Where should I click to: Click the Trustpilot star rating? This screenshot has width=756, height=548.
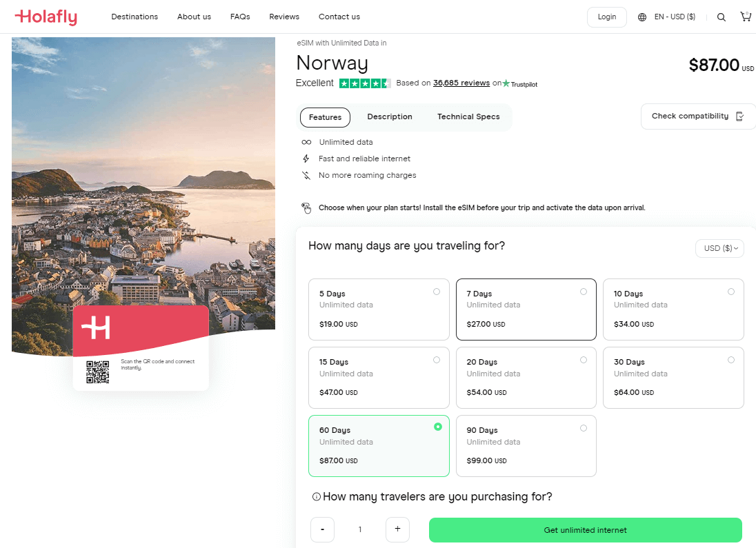tap(364, 83)
